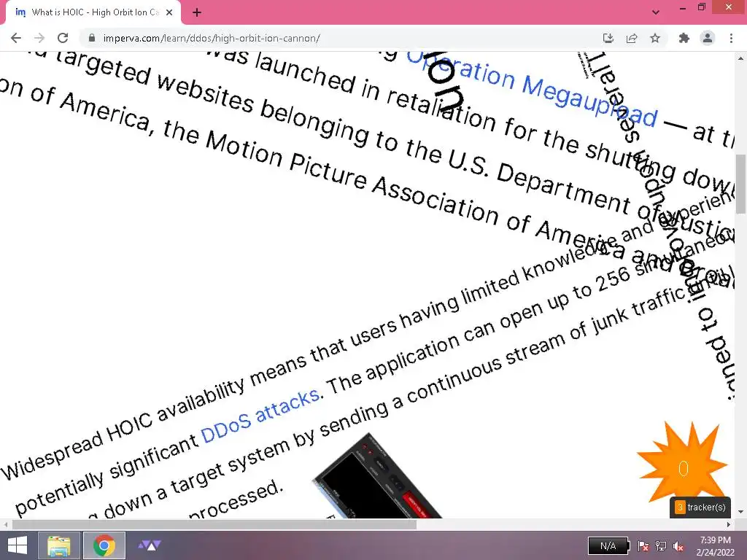Open the Operation Megaupload link

coord(532,89)
